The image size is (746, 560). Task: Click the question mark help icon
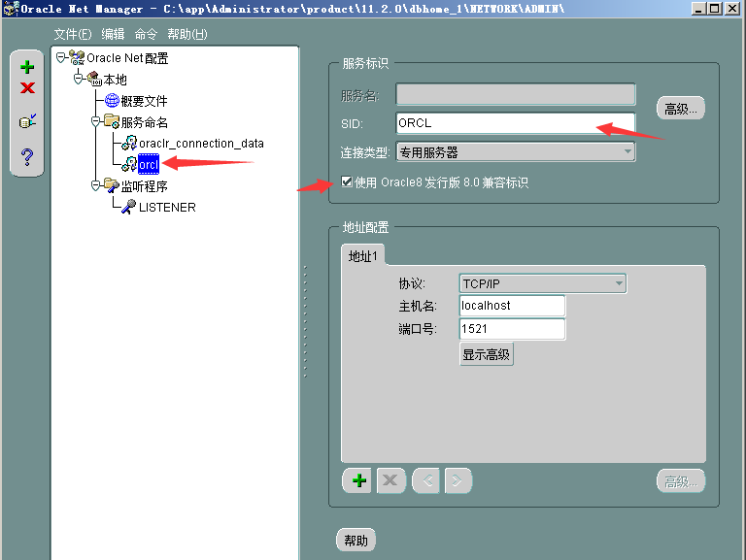[x=27, y=156]
